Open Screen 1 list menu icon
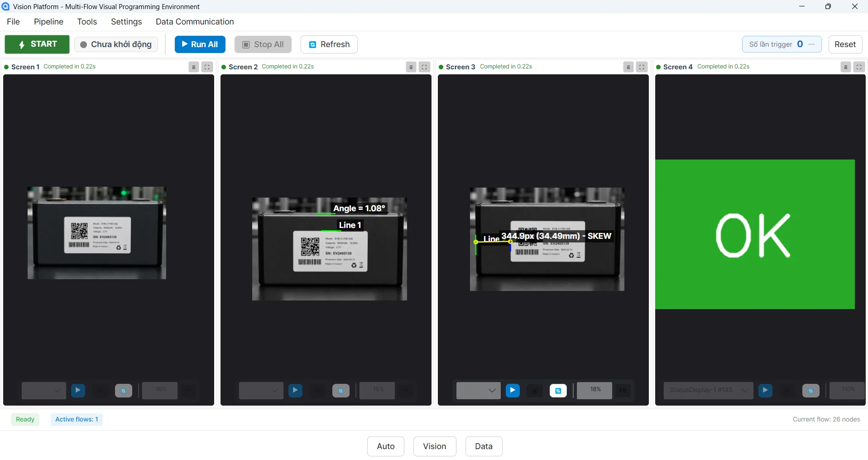This screenshot has width=868, height=460. click(x=194, y=67)
